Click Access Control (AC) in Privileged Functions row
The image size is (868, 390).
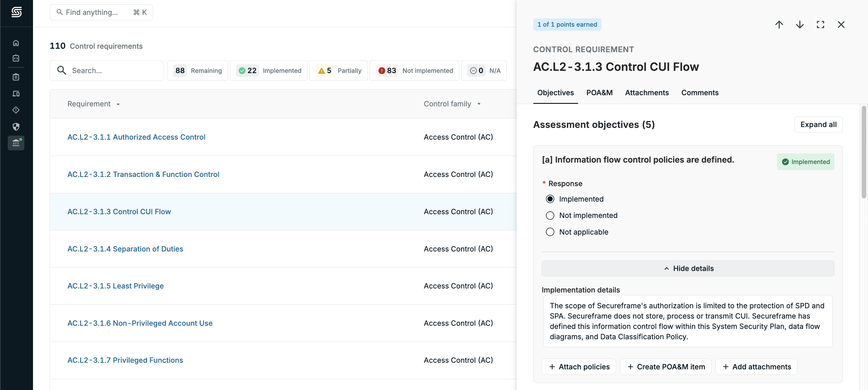(x=458, y=360)
